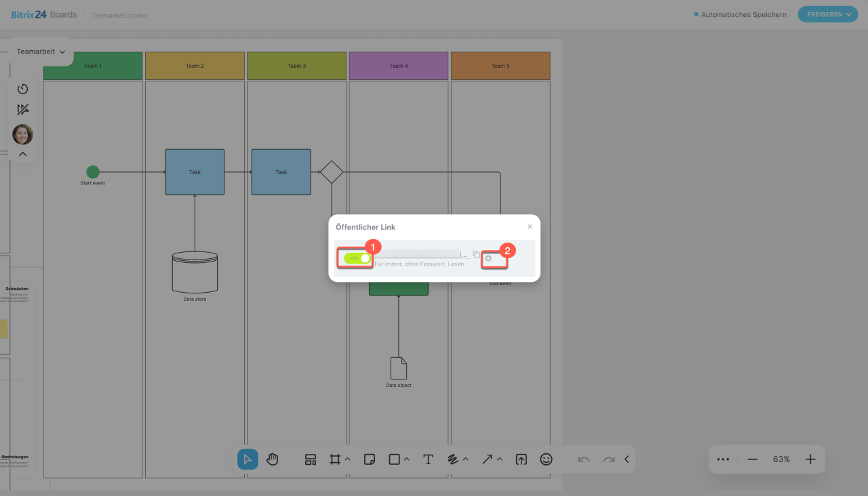
Task: Toggle collaborator cursors visibility
Action: click(x=22, y=110)
